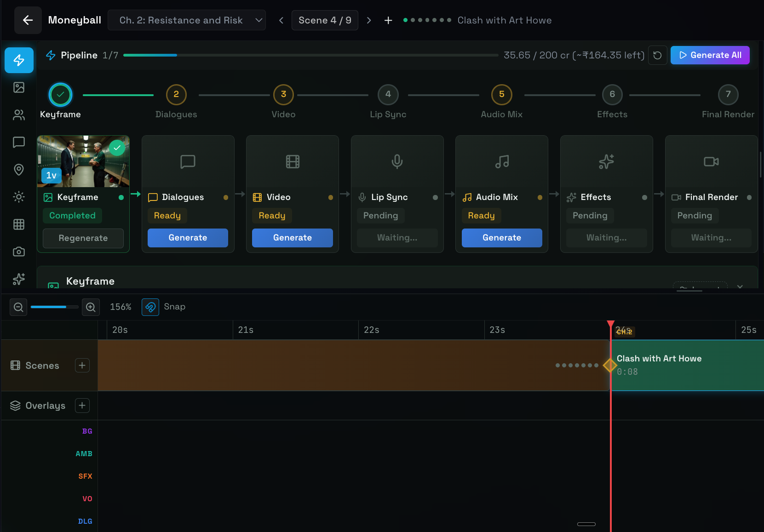This screenshot has width=764, height=532.
Task: Open the Pipeline lightning sidebar tab
Action: click(x=19, y=60)
